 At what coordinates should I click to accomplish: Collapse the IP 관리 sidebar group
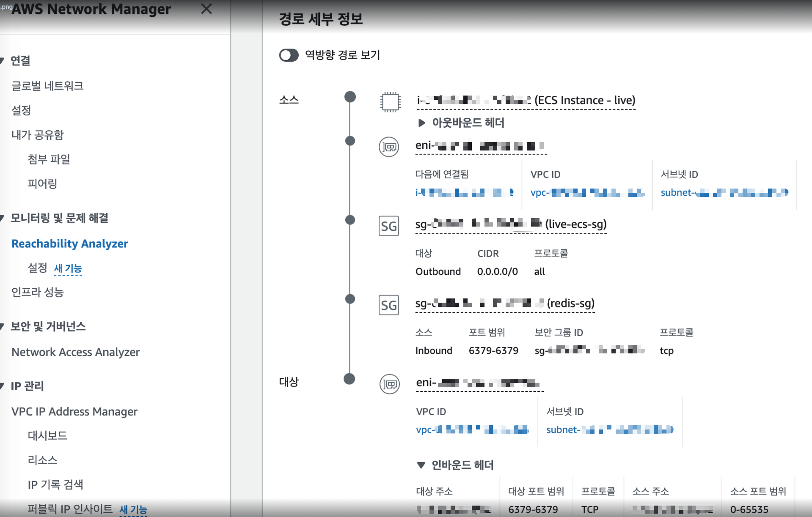pos(2,386)
